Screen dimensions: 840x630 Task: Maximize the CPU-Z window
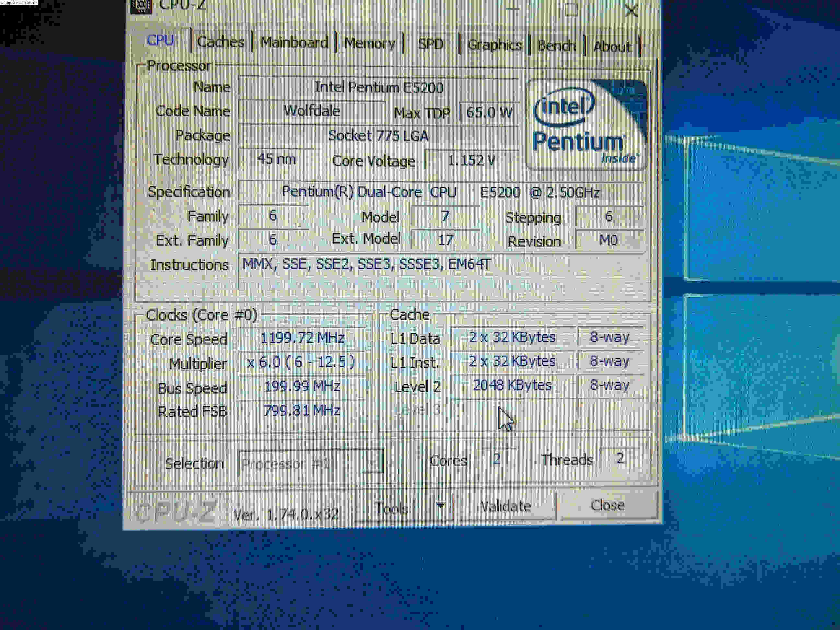point(571,9)
